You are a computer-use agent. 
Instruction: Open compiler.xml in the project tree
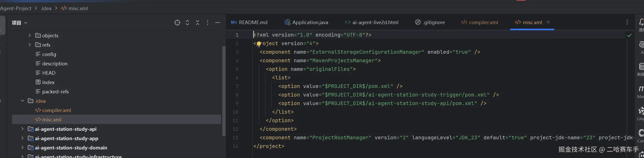(56, 110)
